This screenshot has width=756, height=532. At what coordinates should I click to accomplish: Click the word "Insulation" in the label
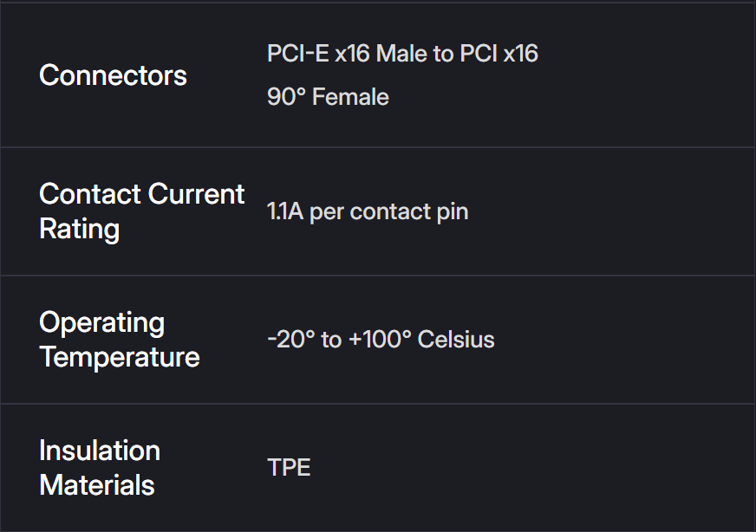coord(100,451)
